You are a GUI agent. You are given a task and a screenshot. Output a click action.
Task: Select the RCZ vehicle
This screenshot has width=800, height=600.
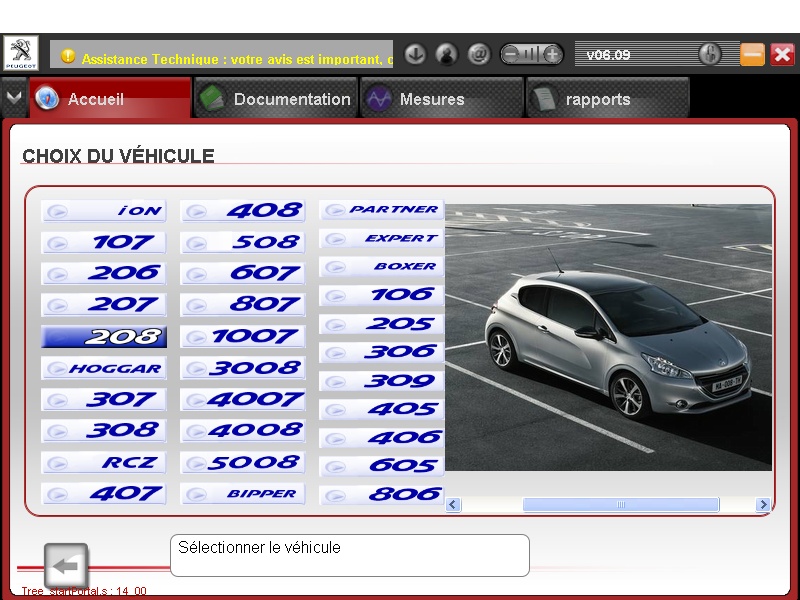(104, 462)
